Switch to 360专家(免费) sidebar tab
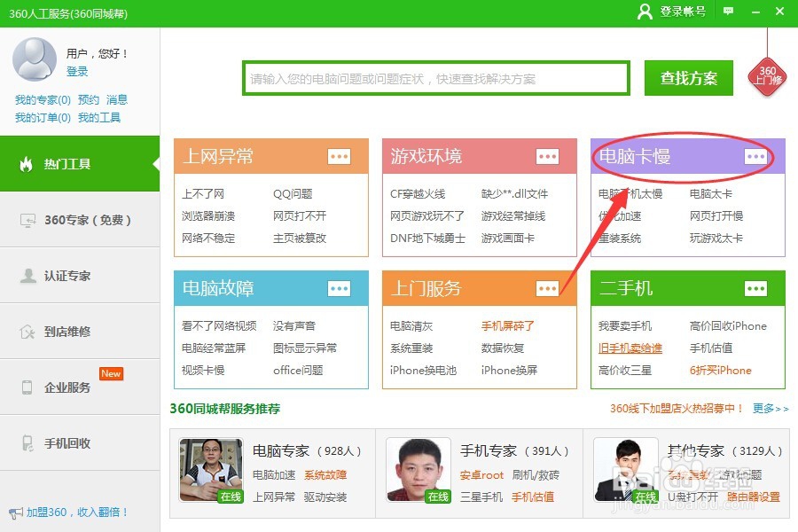The width and height of the screenshot is (798, 532). pyautogui.click(x=80, y=220)
